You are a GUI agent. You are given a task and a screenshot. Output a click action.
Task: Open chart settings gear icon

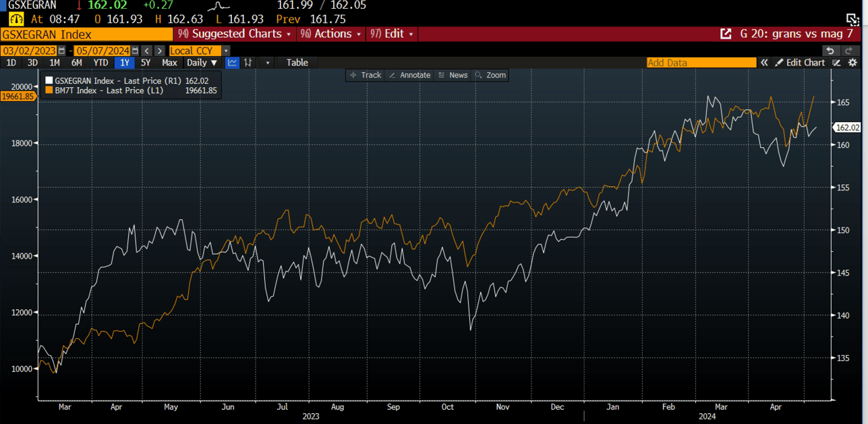pyautogui.click(x=852, y=63)
